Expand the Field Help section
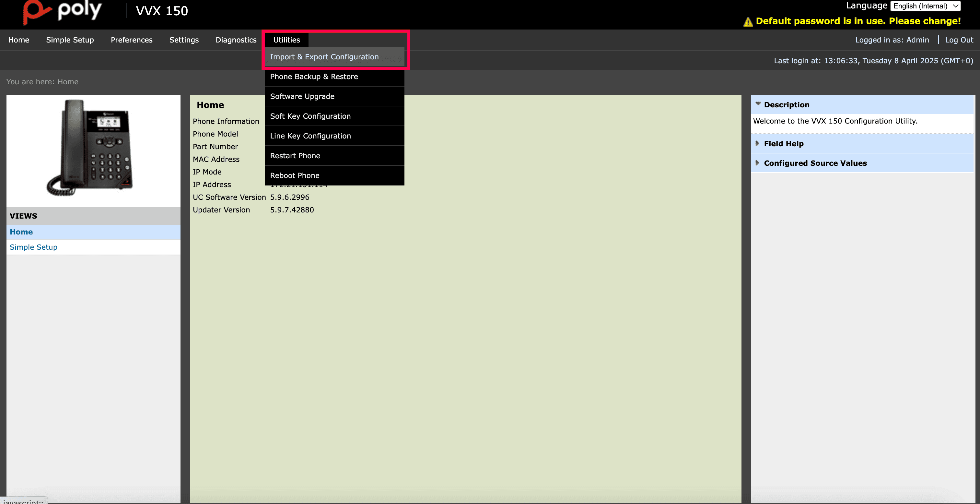This screenshot has height=504, width=980. tap(757, 143)
